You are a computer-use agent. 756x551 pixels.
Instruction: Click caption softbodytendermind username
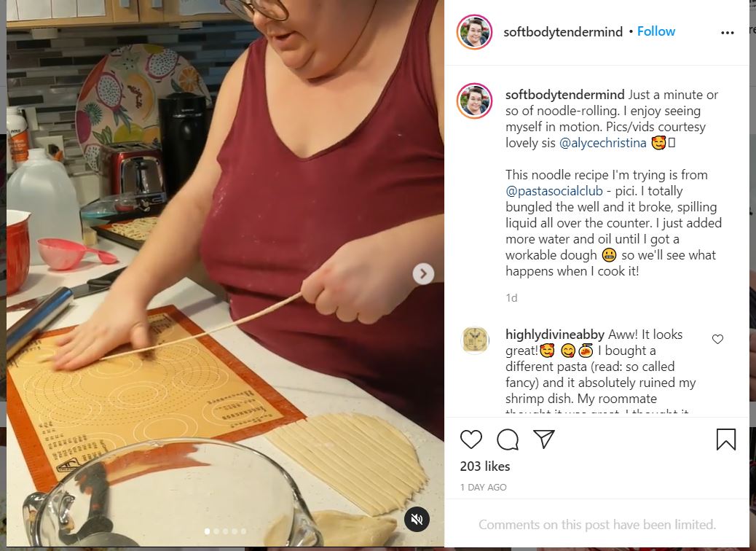pos(564,95)
